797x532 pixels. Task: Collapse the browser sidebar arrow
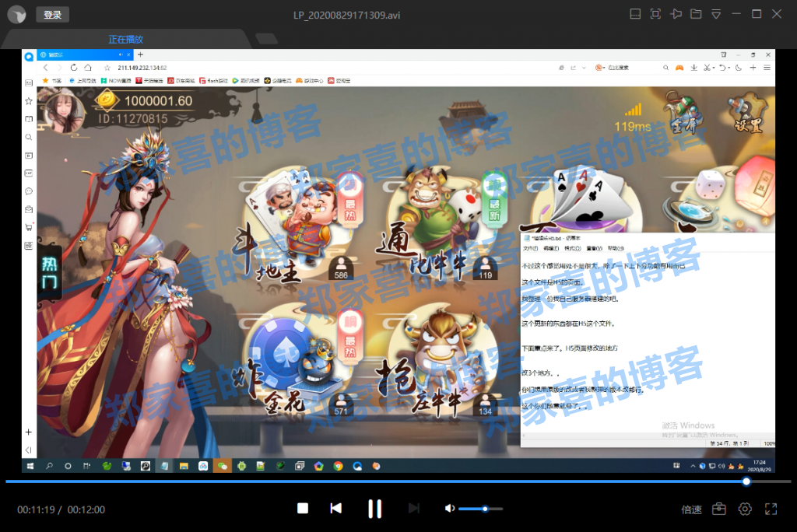tap(29, 450)
